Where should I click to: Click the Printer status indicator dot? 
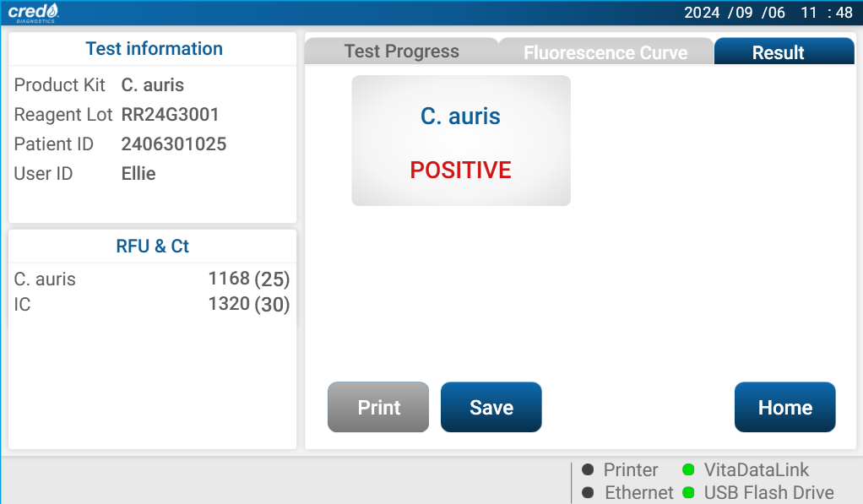click(x=588, y=469)
